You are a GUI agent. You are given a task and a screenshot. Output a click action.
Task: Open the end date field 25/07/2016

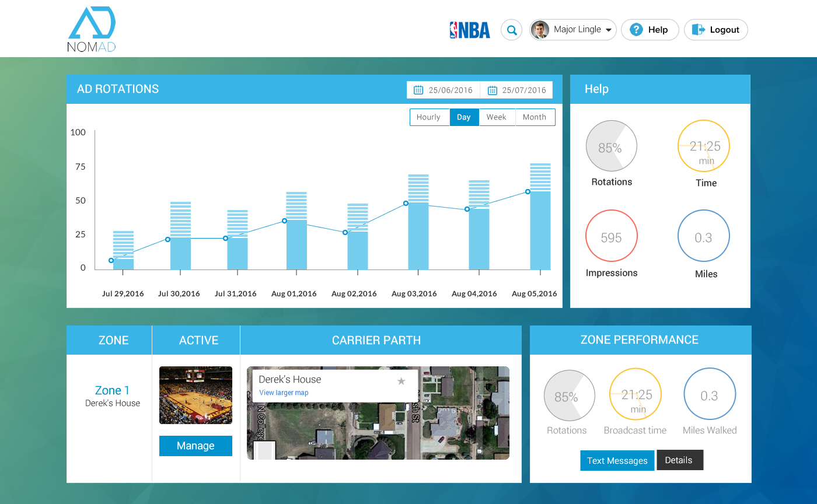(x=523, y=90)
